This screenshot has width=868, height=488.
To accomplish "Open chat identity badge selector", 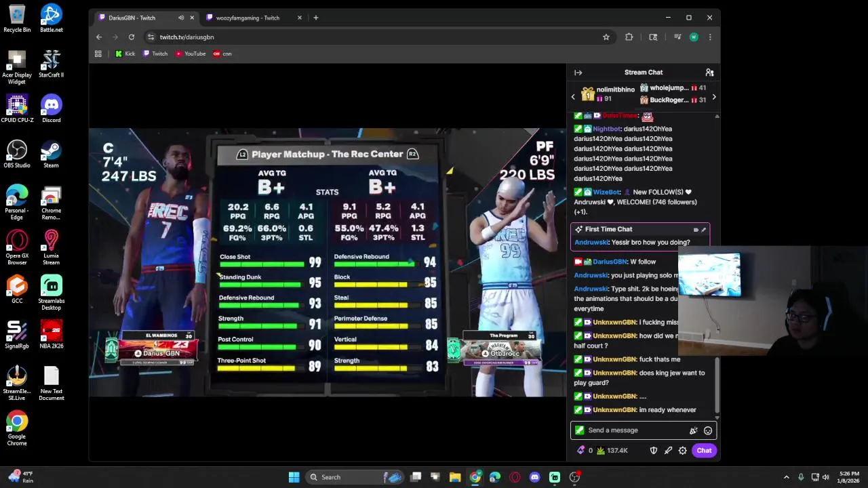I will click(x=579, y=430).
